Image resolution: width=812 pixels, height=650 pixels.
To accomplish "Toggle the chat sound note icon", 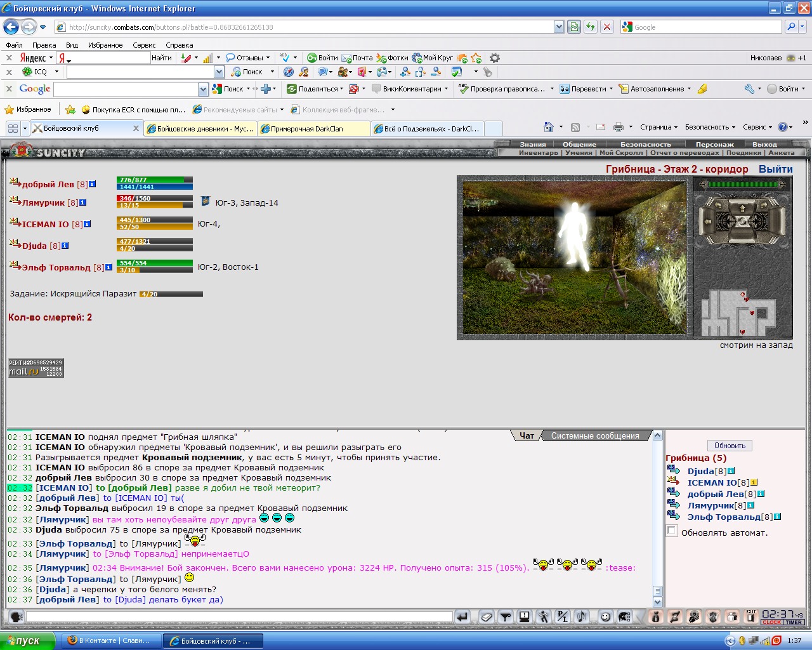I will click(x=581, y=616).
